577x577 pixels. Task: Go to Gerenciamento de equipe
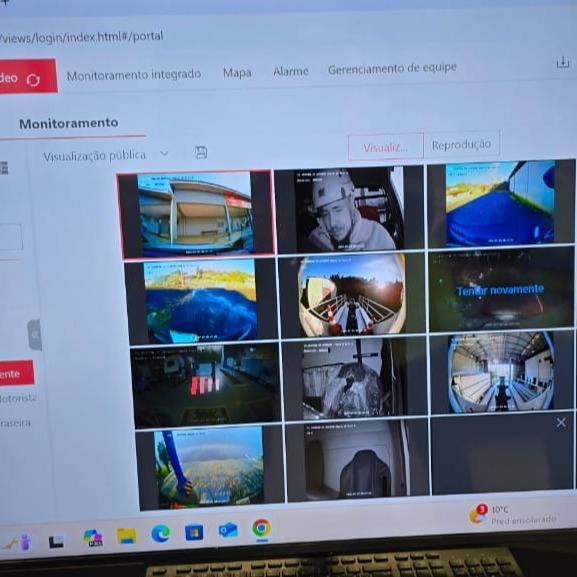[392, 68]
